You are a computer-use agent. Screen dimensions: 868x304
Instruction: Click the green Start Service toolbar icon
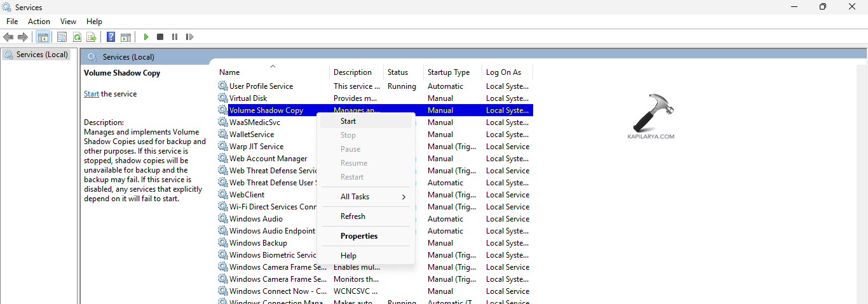click(146, 37)
